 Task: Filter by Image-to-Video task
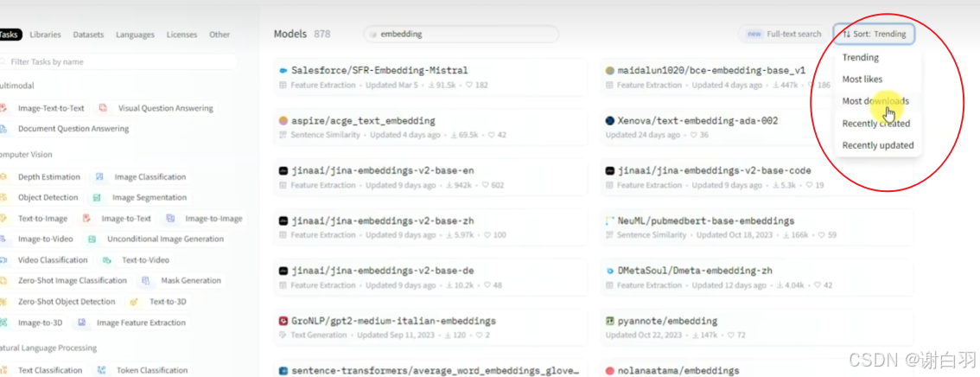pos(37,239)
